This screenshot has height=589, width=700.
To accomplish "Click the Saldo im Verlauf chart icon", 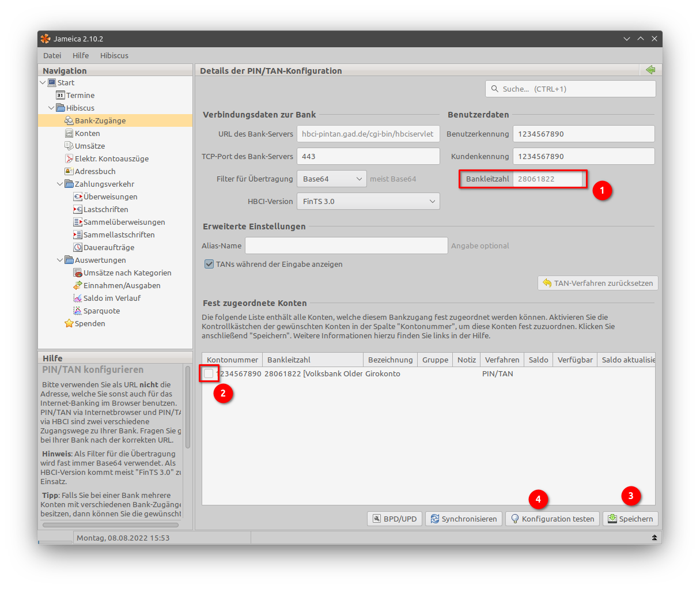I will pyautogui.click(x=78, y=298).
